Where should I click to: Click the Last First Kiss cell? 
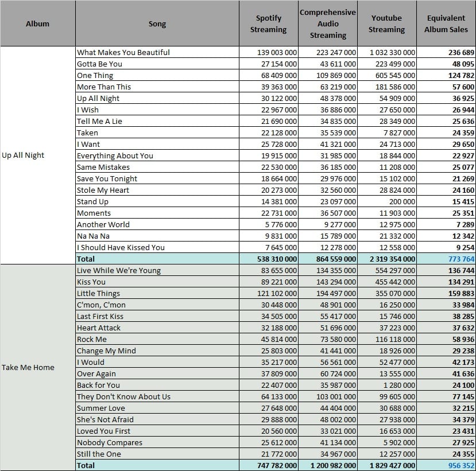tap(157, 316)
